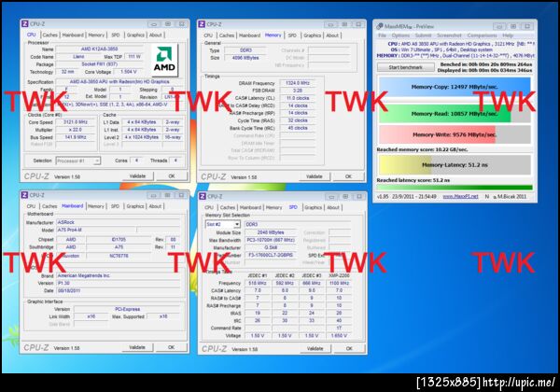Click the Memory Size value 4096 MBytes

245,58
